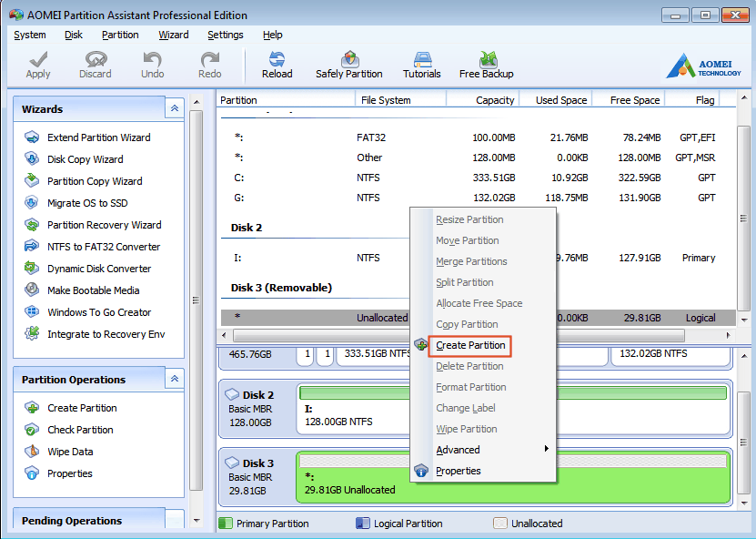Select Integrate to Recovery Env
The width and height of the screenshot is (756, 539).
click(106, 334)
